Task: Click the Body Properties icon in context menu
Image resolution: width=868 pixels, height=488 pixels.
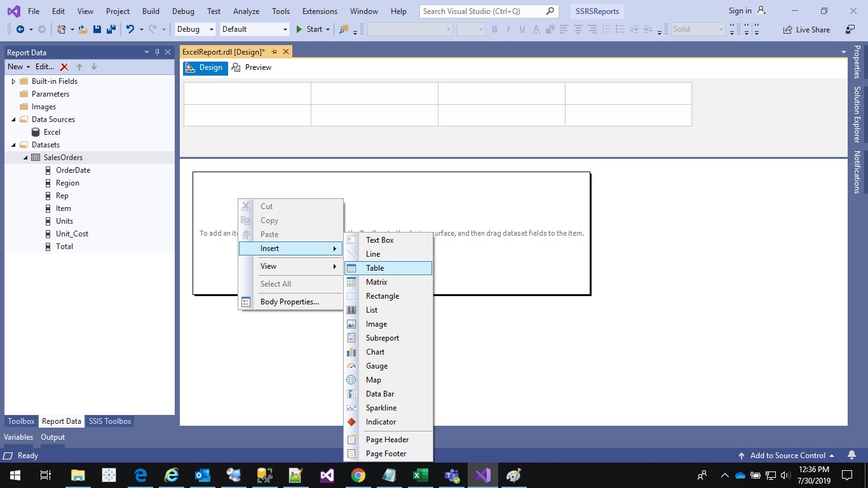Action: 246,302
